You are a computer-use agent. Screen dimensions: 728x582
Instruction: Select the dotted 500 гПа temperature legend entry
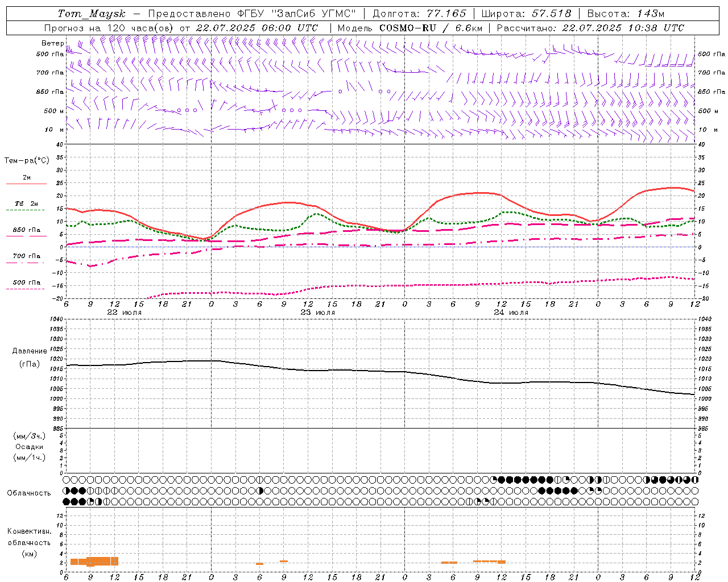point(26,285)
